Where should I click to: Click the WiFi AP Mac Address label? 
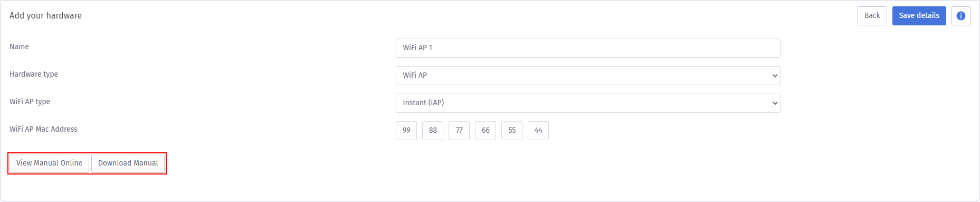(43, 129)
